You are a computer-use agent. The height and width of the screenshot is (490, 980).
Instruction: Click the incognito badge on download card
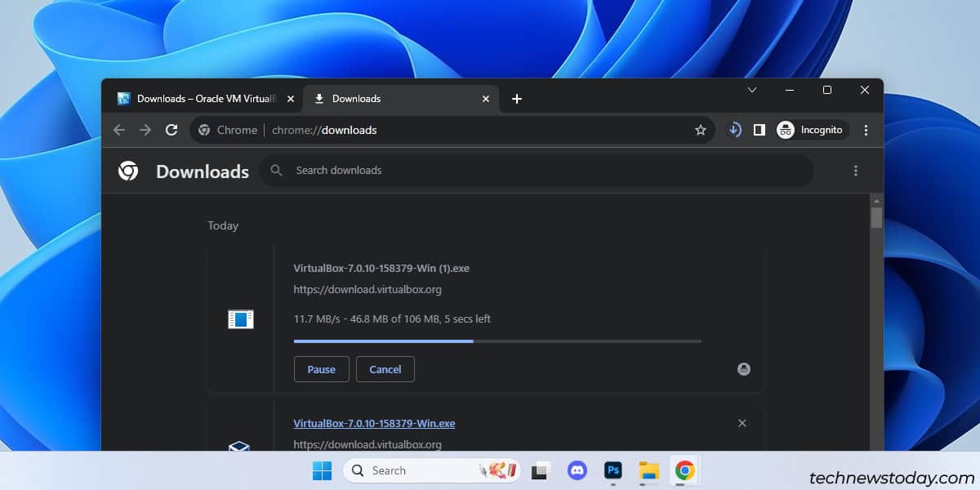tap(744, 369)
